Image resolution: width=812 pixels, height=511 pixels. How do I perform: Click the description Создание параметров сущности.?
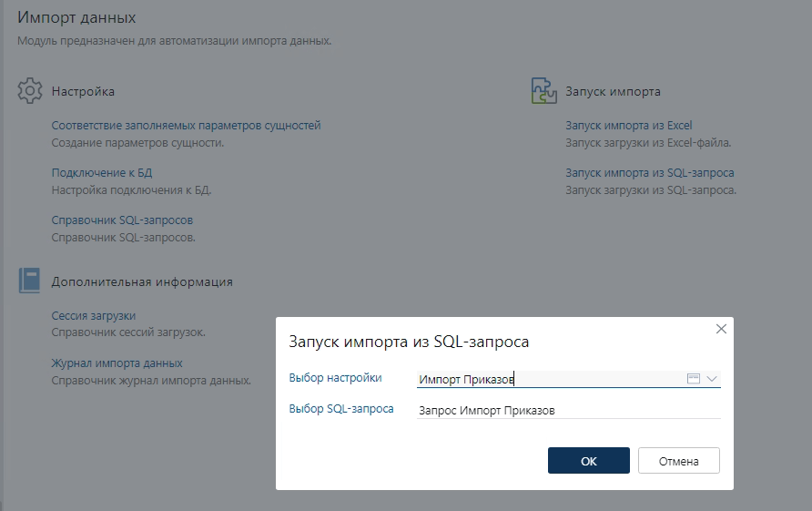pyautogui.click(x=137, y=143)
